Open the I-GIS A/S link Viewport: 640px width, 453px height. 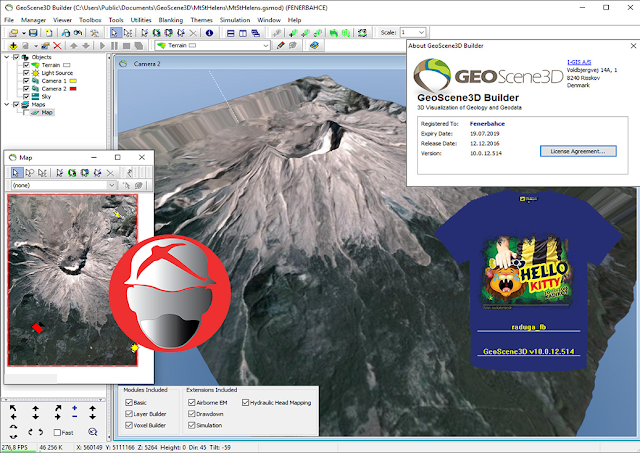pos(579,62)
